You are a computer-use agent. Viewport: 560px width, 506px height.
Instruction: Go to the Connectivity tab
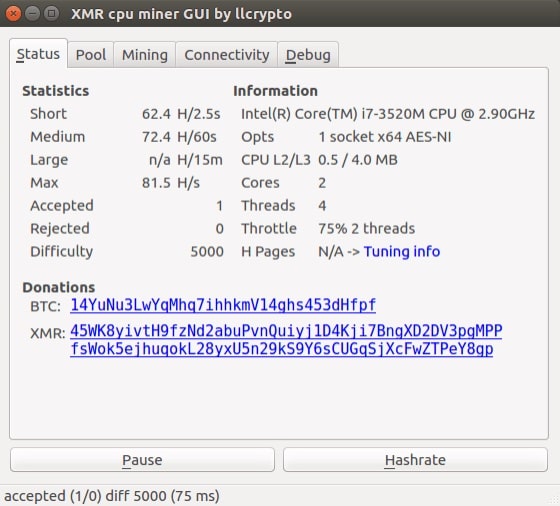227,55
